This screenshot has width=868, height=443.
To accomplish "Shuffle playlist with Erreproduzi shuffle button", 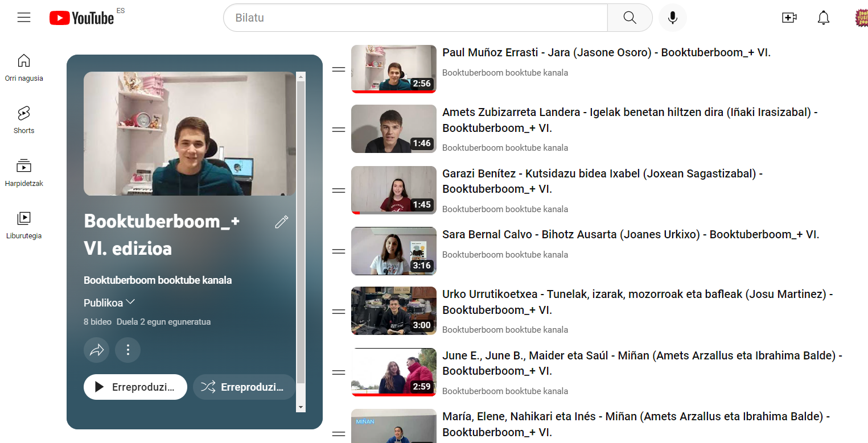I will 244,387.
